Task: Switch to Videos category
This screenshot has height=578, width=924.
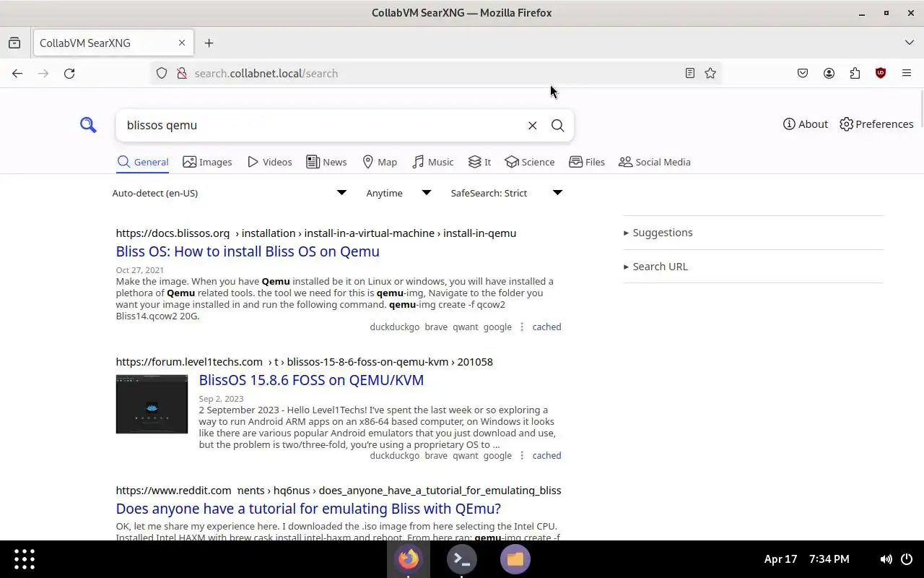Action: pos(269,162)
